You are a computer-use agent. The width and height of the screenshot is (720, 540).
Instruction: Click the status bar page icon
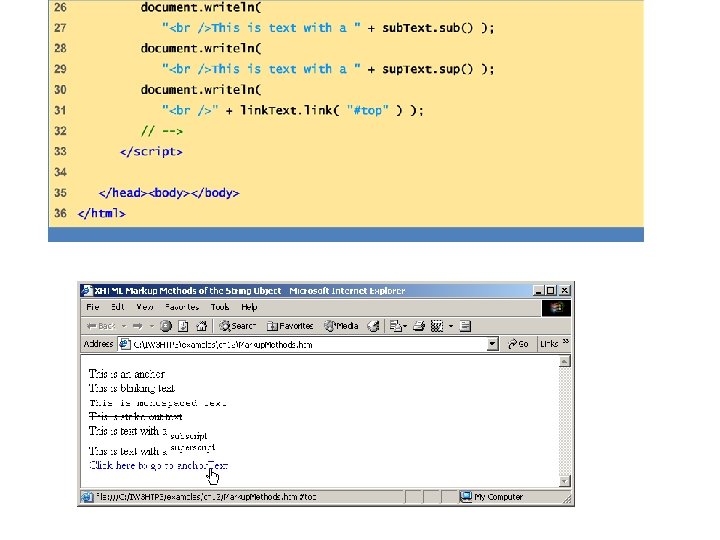87,497
